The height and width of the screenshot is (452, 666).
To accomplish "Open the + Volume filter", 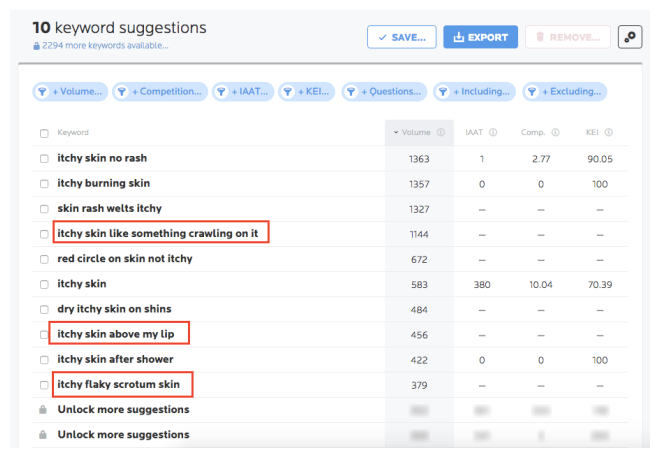I will click(x=69, y=92).
